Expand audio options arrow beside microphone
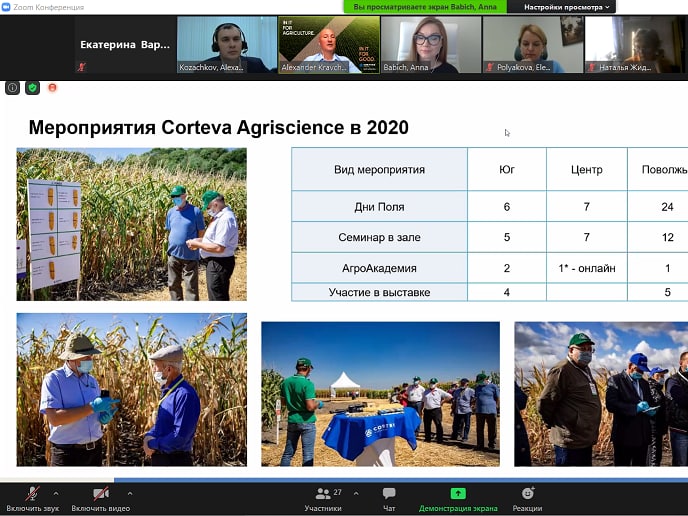 [x=56, y=493]
